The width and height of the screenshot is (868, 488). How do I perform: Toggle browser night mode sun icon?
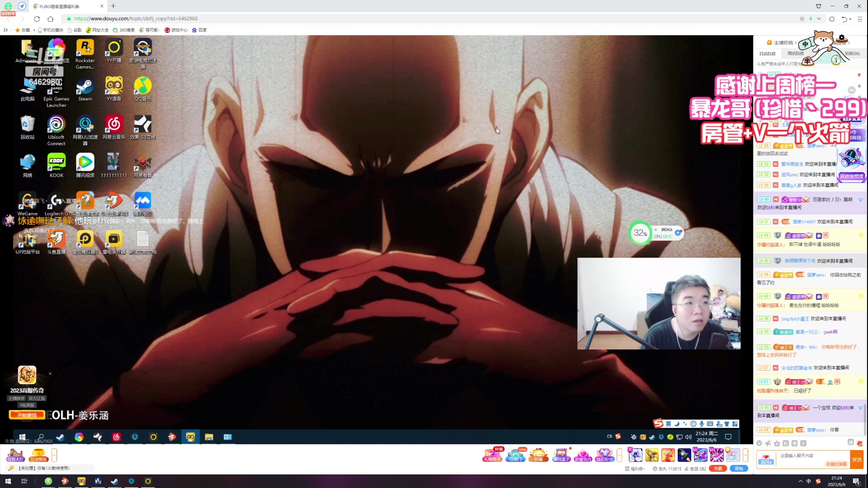pyautogui.click(x=832, y=19)
